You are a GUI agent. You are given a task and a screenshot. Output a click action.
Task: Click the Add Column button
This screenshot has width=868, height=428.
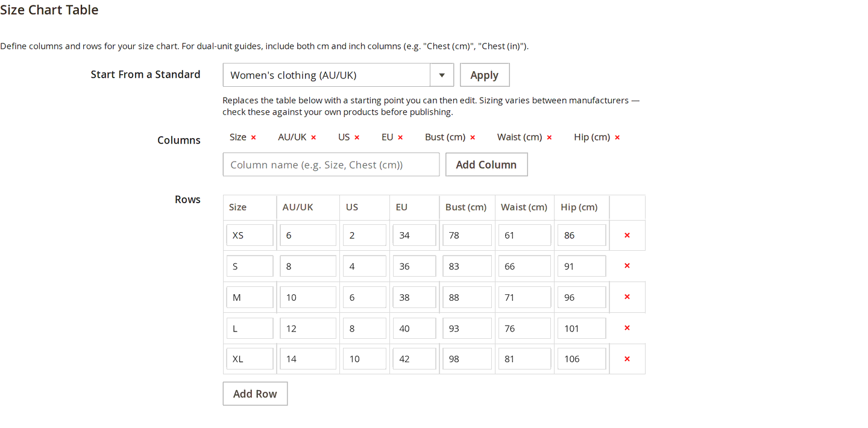point(486,165)
